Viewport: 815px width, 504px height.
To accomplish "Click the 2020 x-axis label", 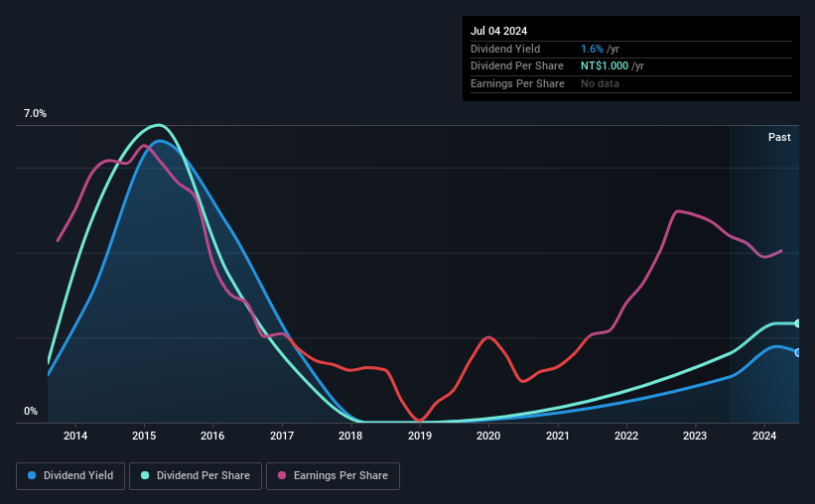I will click(x=488, y=436).
